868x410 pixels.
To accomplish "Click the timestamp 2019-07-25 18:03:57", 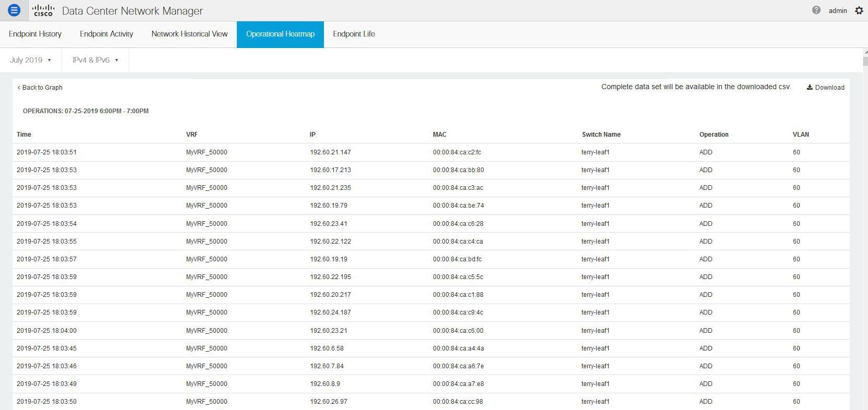I will coord(46,259).
